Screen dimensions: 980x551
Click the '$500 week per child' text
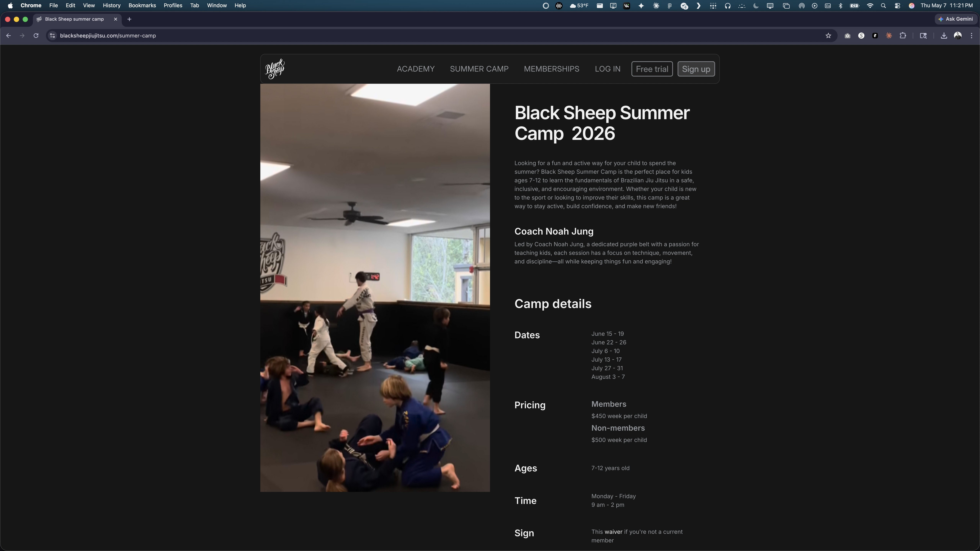tap(619, 440)
